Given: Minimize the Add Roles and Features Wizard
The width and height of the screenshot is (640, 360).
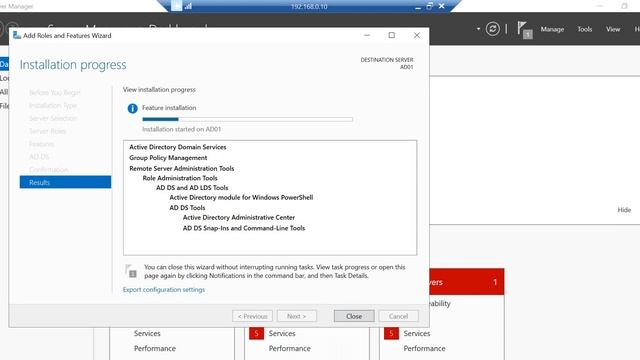Looking at the screenshot, I should click(x=367, y=35).
